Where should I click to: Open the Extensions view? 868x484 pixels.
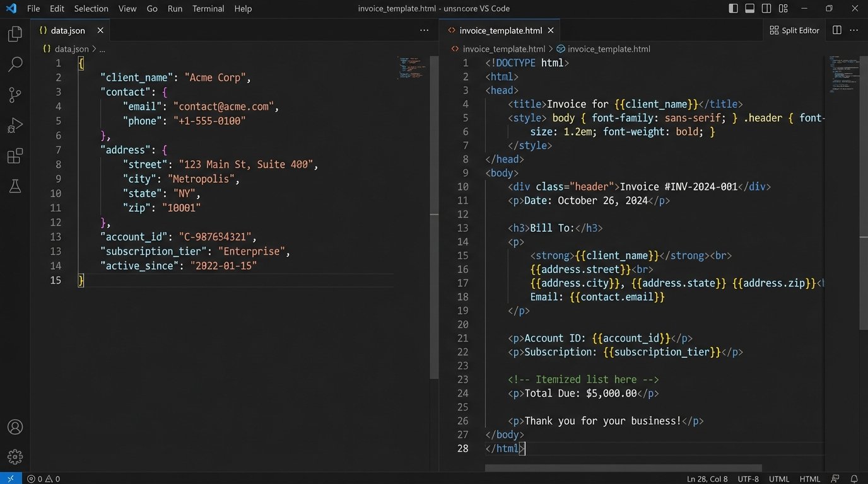click(x=15, y=156)
